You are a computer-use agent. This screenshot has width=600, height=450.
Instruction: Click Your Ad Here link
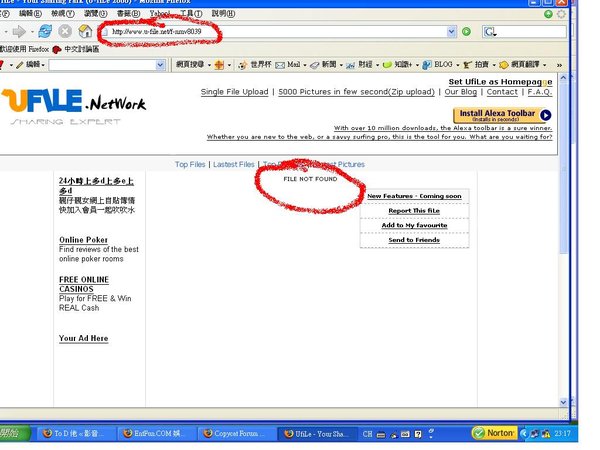pyautogui.click(x=83, y=338)
